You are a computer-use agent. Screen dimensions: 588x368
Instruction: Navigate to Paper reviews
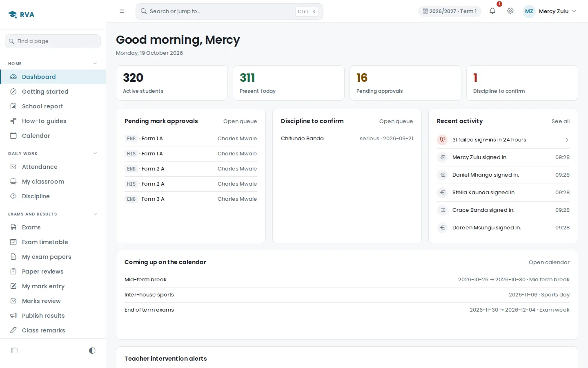(x=53, y=272)
